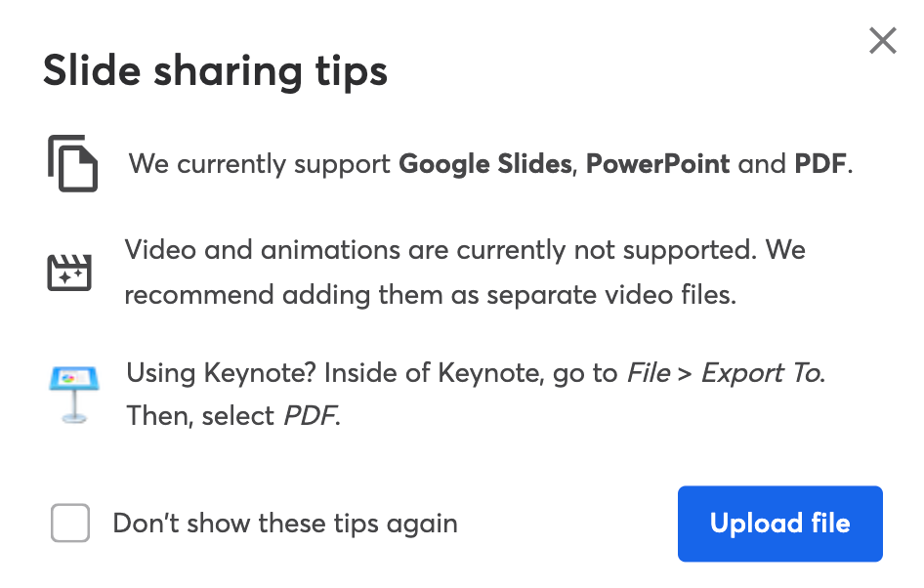This screenshot has width=924, height=588.
Task: Click the 'Then, select' text
Action: click(201, 416)
